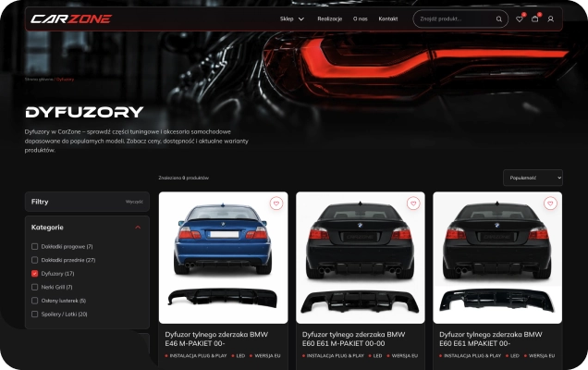Image resolution: width=588 pixels, height=370 pixels.
Task: Open Dyfuzor BMW E60 E61 MPAKIET 00- title
Action: (x=491, y=339)
